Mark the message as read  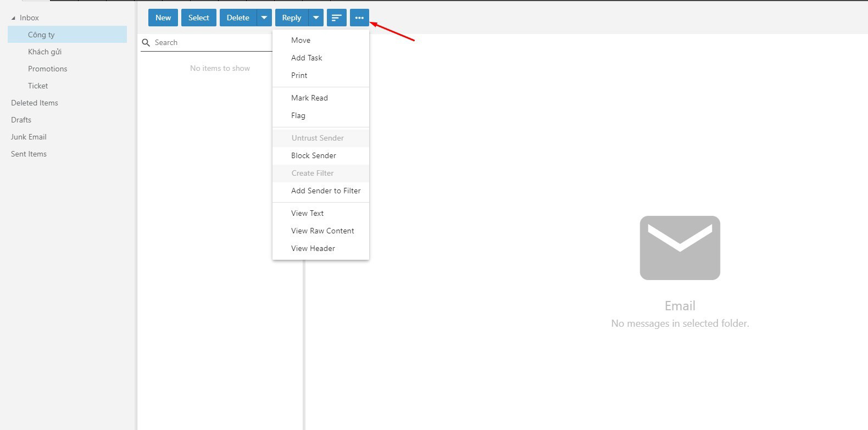[x=309, y=98]
